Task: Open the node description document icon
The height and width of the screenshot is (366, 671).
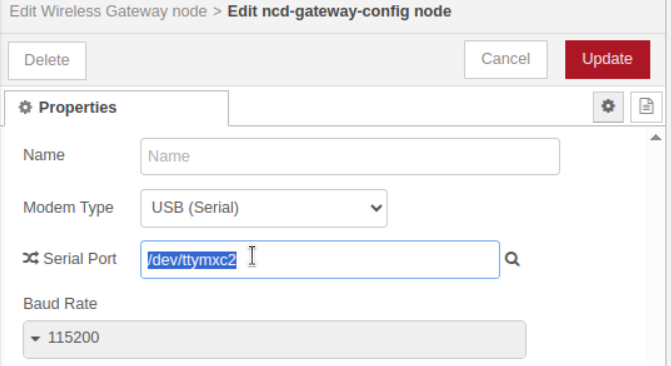Action: click(x=646, y=107)
